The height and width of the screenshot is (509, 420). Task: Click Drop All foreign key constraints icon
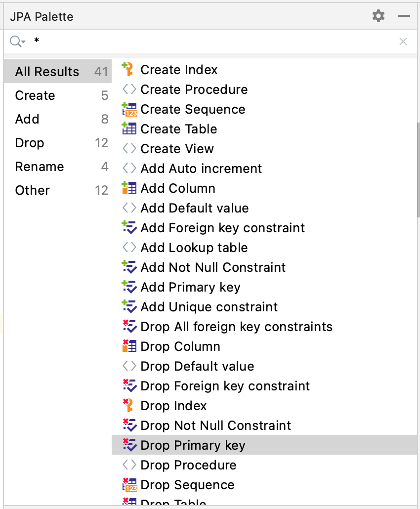pos(129,327)
